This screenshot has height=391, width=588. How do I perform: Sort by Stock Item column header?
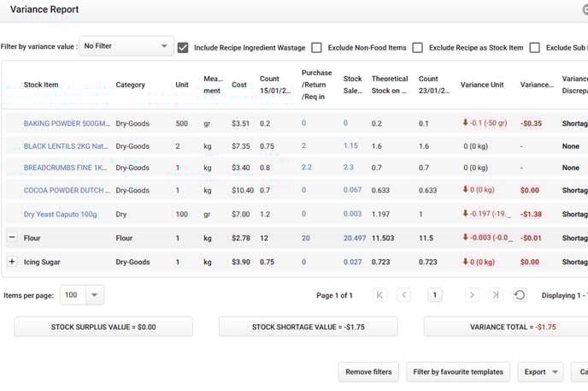coord(41,85)
